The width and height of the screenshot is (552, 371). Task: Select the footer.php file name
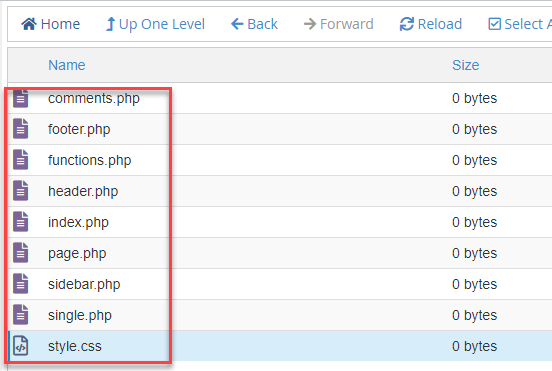79,129
